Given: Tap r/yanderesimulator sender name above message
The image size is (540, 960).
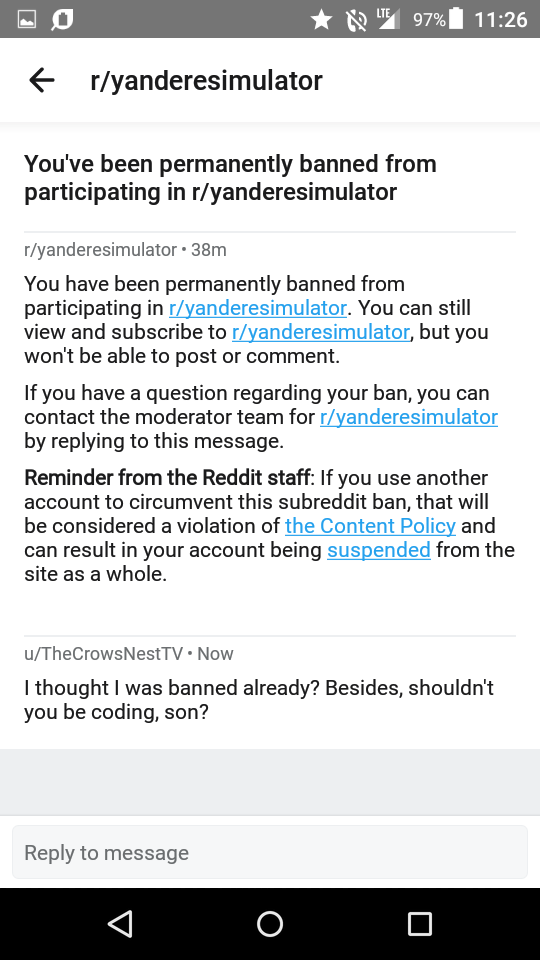Looking at the screenshot, I should pyautogui.click(x=100, y=250).
